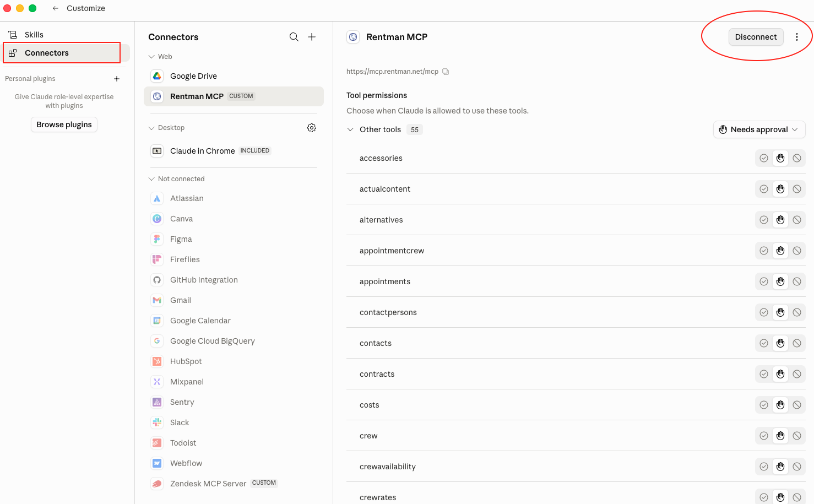The image size is (814, 504).
Task: Click the Slack logo icon
Action: [157, 422]
